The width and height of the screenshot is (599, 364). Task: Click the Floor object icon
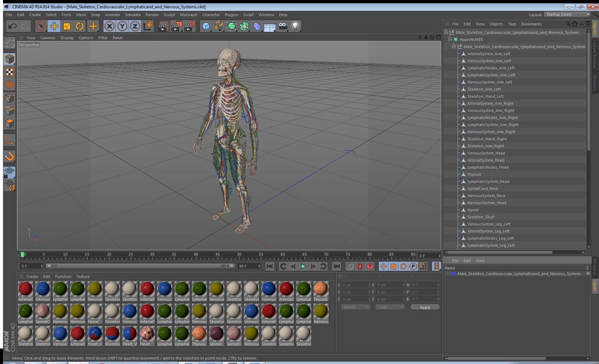[x=270, y=26]
